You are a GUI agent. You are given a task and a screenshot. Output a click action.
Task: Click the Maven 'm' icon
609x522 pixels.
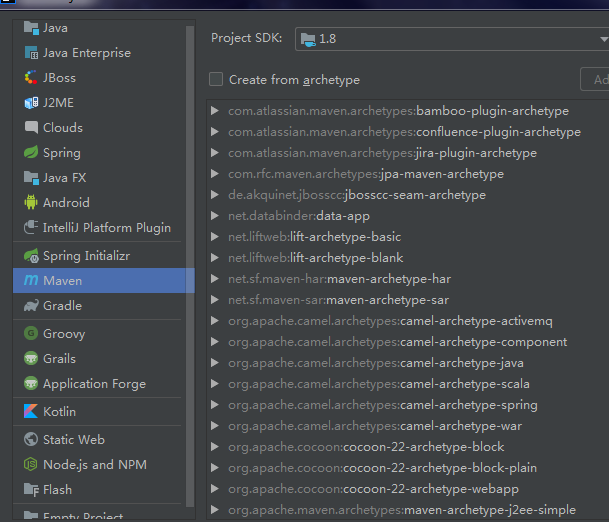[x=31, y=280]
